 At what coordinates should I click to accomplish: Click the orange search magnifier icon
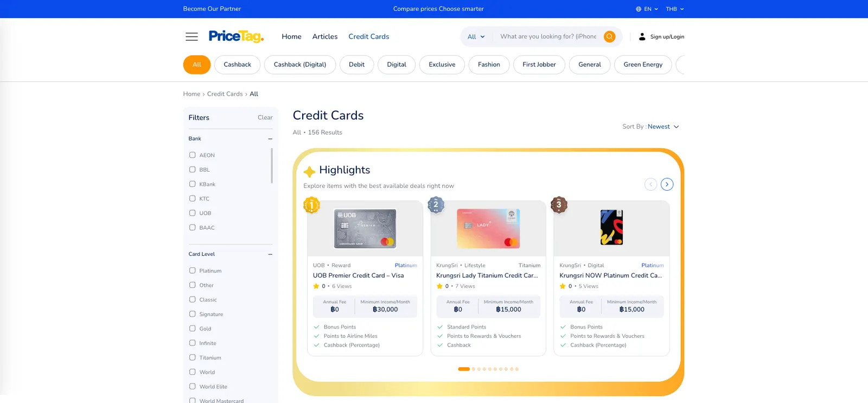(610, 36)
